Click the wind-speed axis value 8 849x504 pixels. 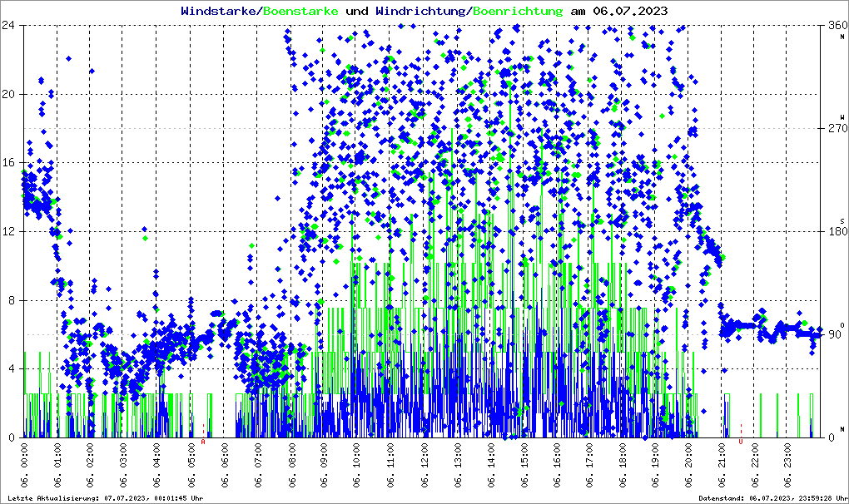(12, 300)
